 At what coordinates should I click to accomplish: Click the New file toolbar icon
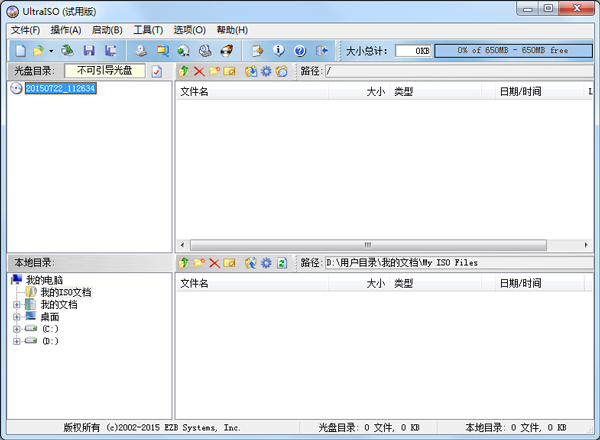click(x=21, y=50)
